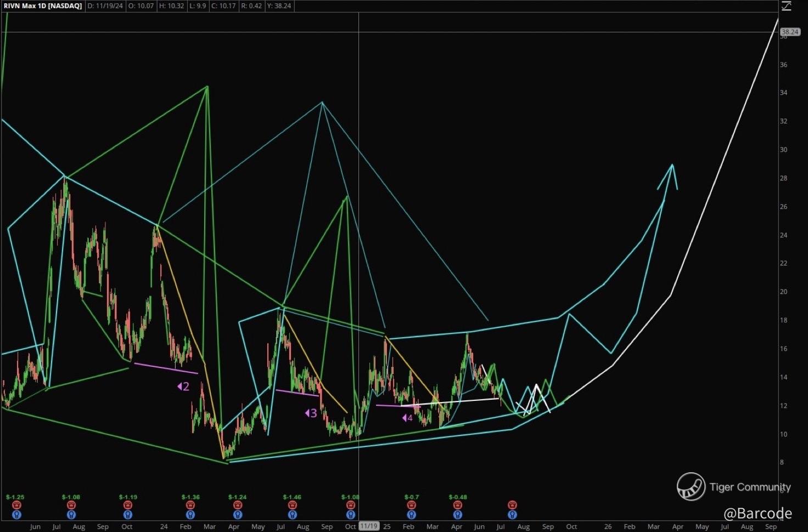Screen dimensions: 808x532
Task: Click the $-1.25 earnings estimate label
Action: [x=15, y=497]
